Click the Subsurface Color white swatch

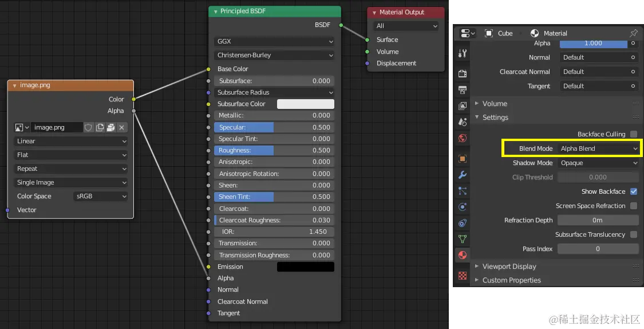(x=306, y=104)
